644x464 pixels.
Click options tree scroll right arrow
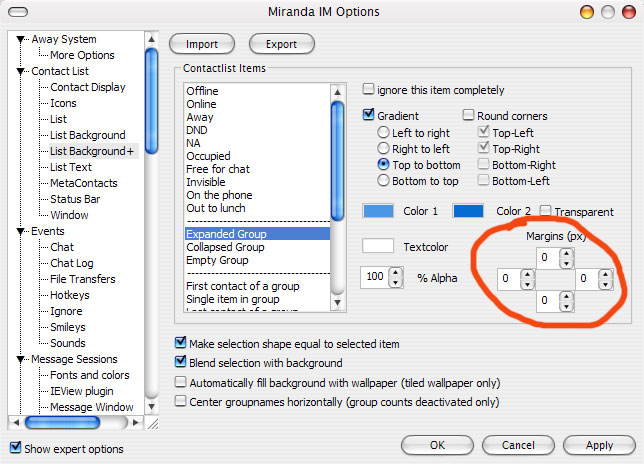(x=136, y=422)
